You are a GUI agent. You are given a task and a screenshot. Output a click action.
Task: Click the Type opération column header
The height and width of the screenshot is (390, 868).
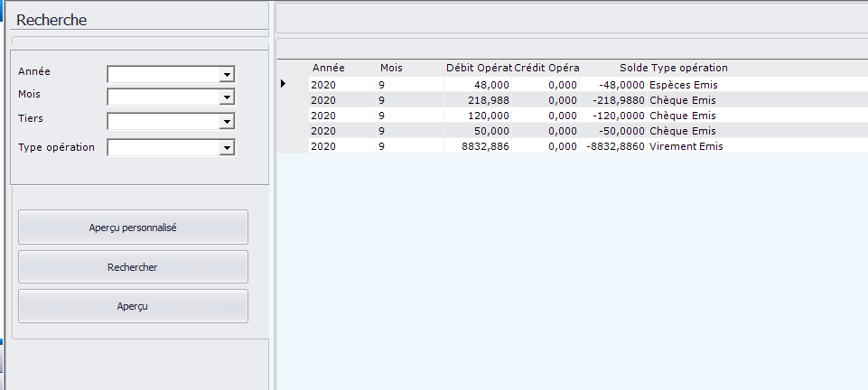[x=689, y=68]
